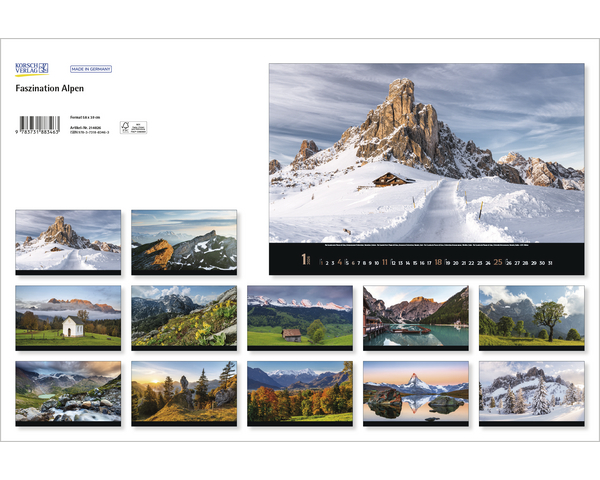
Task: Open the sunlit mountain ridge thumbnail
Action: point(184,240)
